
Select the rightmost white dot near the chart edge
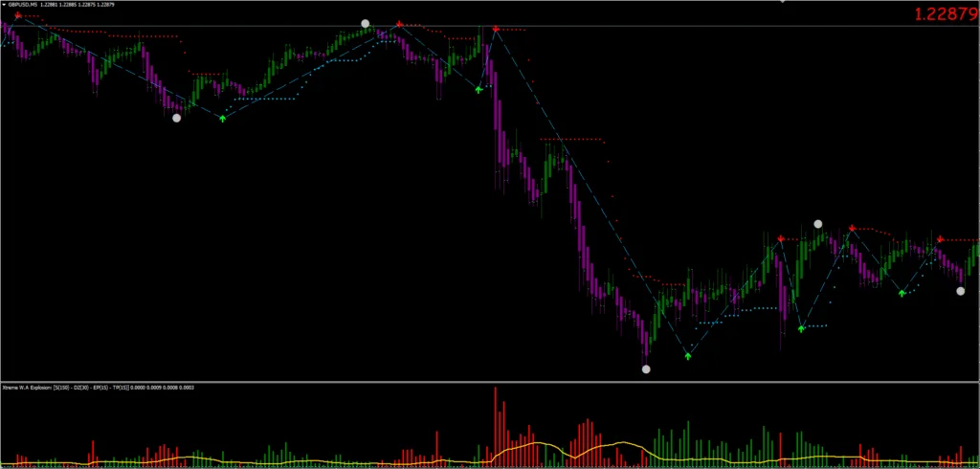pos(961,291)
